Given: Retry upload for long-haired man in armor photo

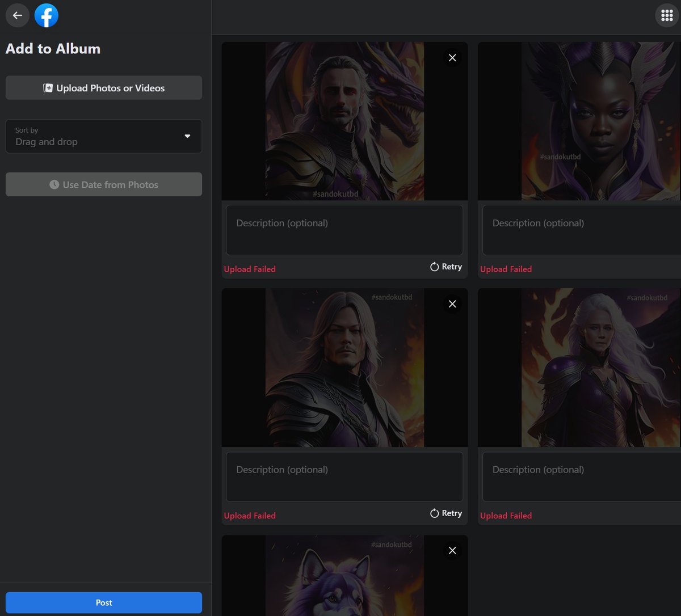Looking at the screenshot, I should click(446, 513).
